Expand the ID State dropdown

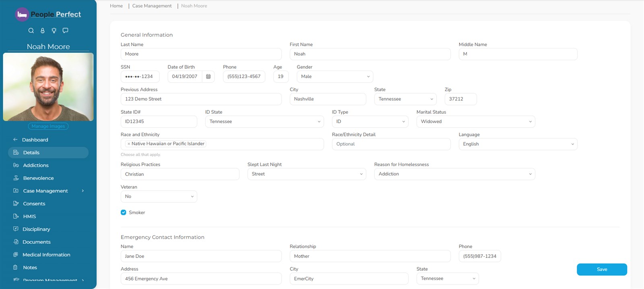264,122
